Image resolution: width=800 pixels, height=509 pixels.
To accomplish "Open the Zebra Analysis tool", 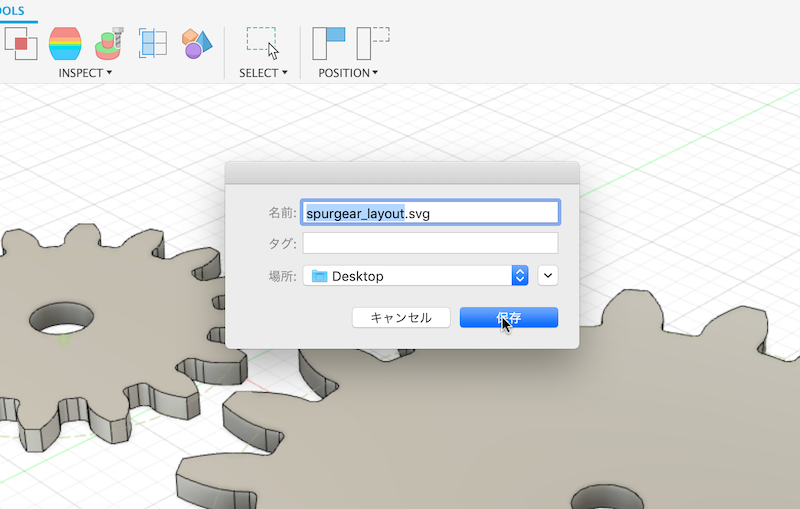I will coord(65,43).
